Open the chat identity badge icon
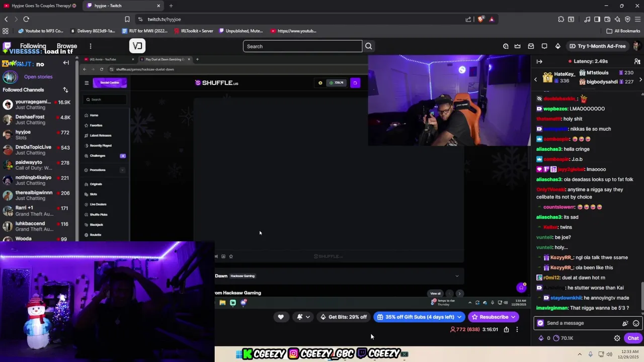The image size is (644, 362). (x=540, y=323)
